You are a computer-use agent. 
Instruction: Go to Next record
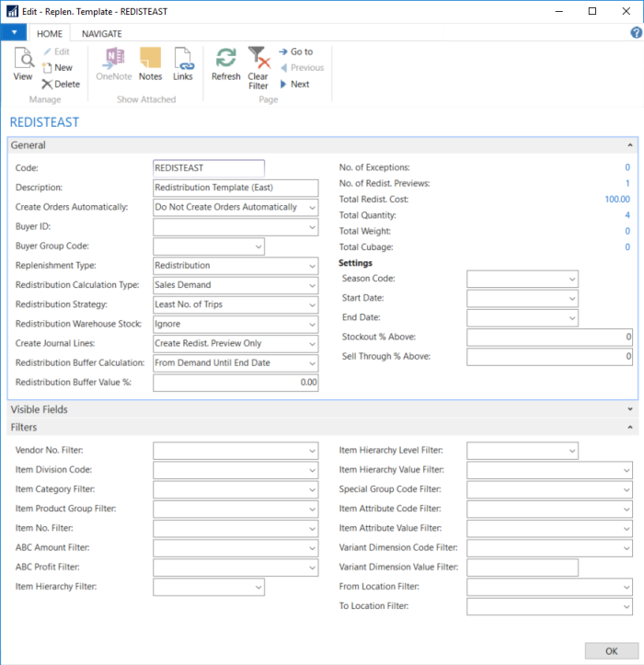pos(294,84)
